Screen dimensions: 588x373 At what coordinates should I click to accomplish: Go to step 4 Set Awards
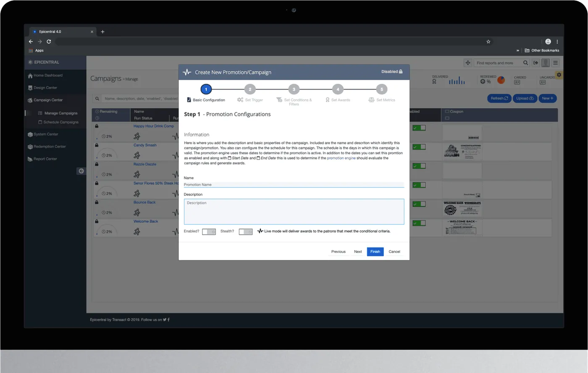point(338,89)
